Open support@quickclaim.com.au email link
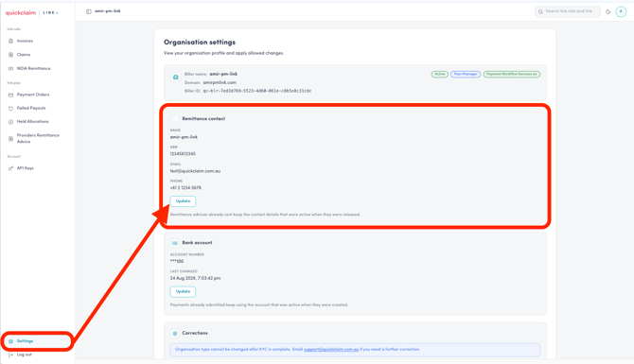 click(331, 350)
